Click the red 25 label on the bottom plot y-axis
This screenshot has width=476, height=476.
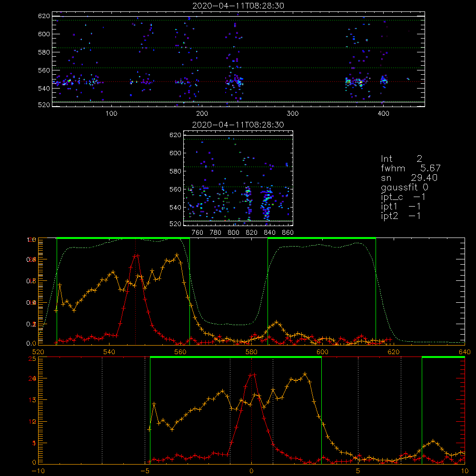pyautogui.click(x=32, y=358)
